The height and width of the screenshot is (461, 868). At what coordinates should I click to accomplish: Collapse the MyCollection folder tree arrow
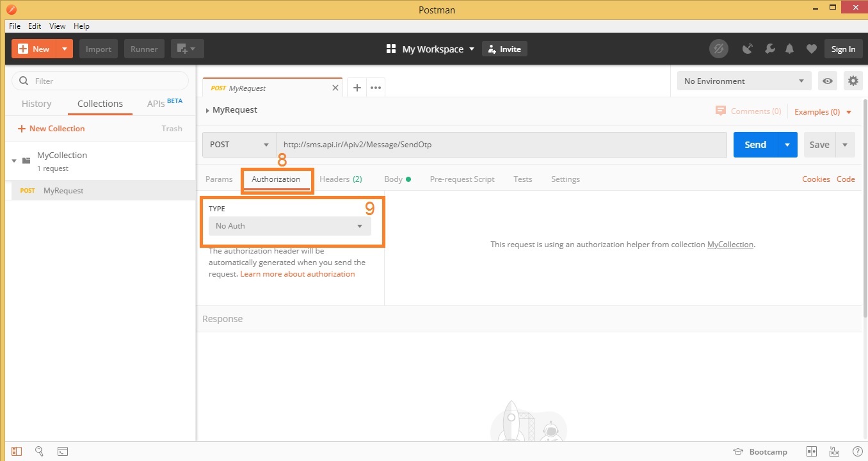[x=14, y=161]
